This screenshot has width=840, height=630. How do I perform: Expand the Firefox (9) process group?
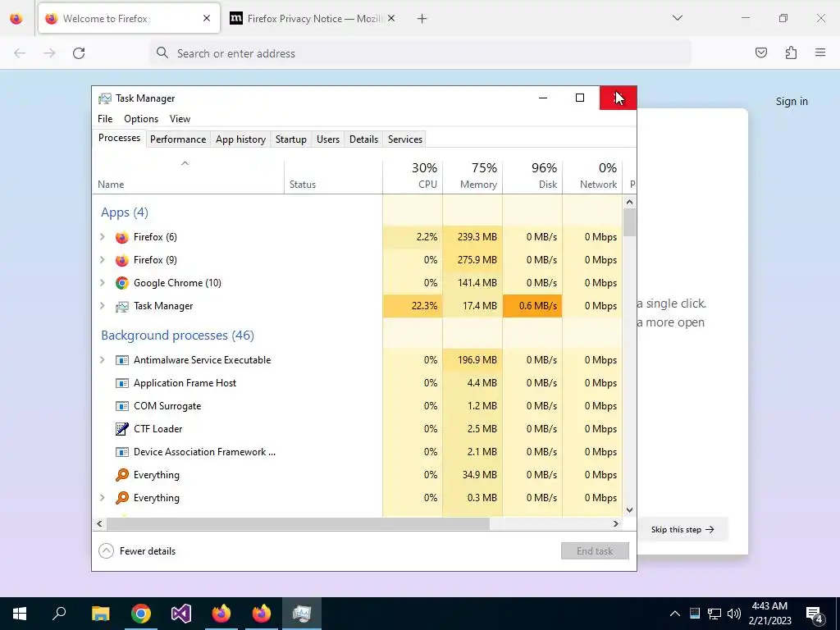[x=103, y=260]
